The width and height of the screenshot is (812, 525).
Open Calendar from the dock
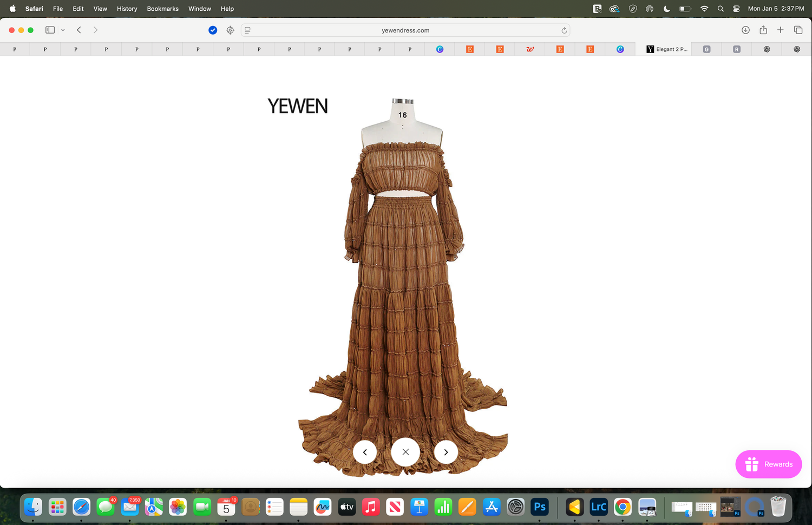(x=226, y=507)
